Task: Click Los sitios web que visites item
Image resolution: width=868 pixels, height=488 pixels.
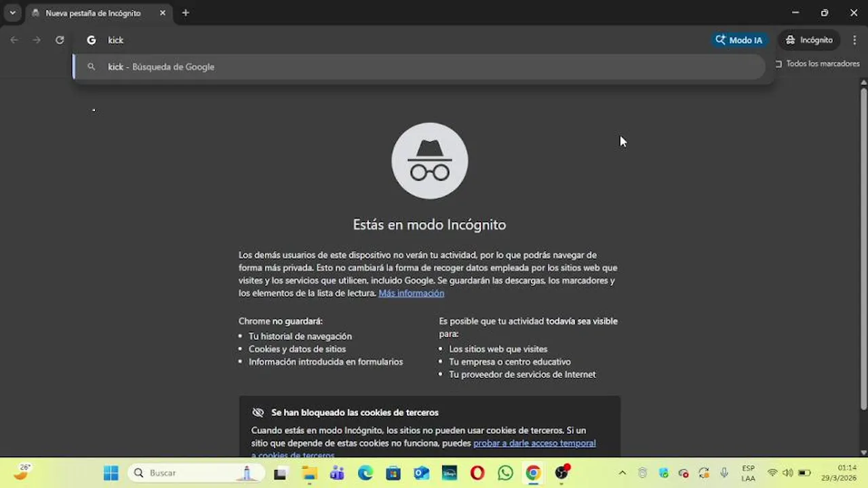Action: pos(498,349)
